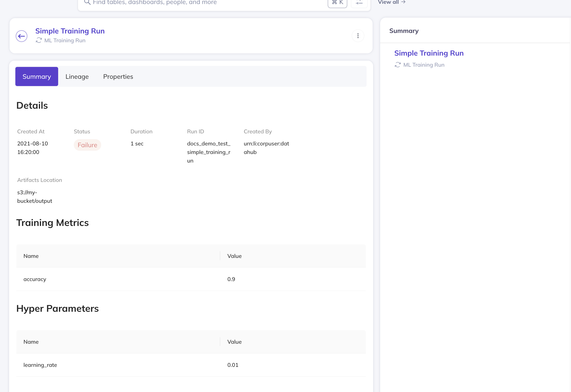This screenshot has height=392, width=571.
Task: Select the accuracy metric row
Action: [x=191, y=279]
